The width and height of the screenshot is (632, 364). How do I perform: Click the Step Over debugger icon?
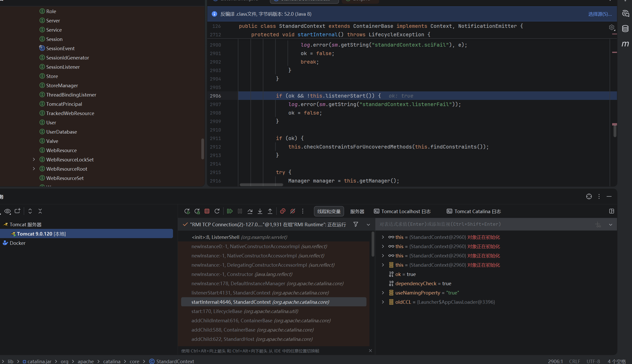(250, 211)
